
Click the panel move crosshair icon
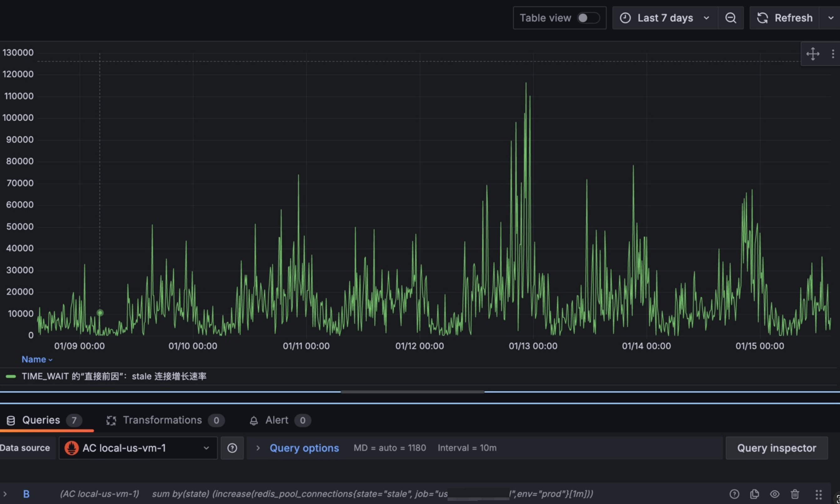(812, 54)
